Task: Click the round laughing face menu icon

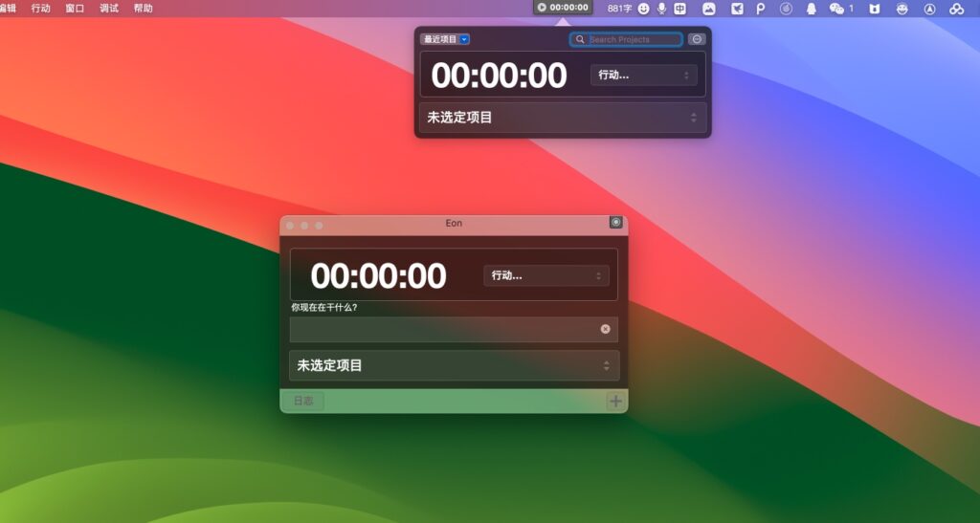Action: (902, 8)
